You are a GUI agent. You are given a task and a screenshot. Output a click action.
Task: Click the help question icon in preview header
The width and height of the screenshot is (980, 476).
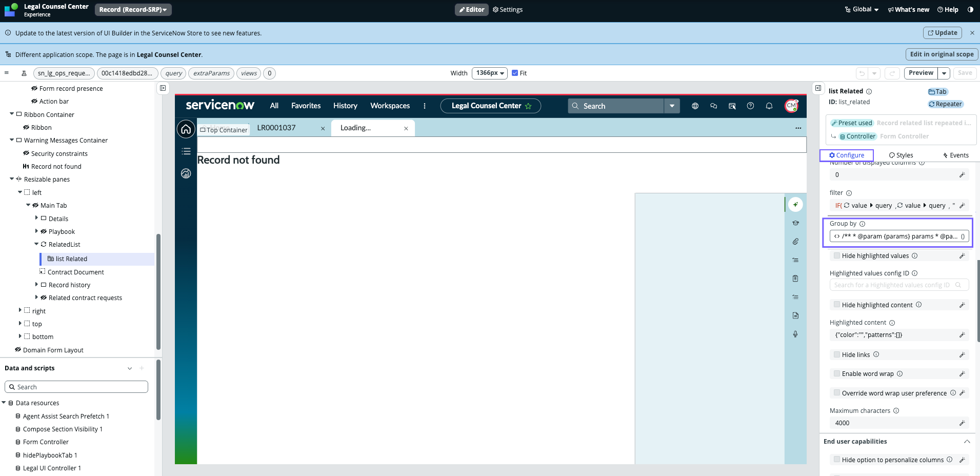tap(750, 106)
